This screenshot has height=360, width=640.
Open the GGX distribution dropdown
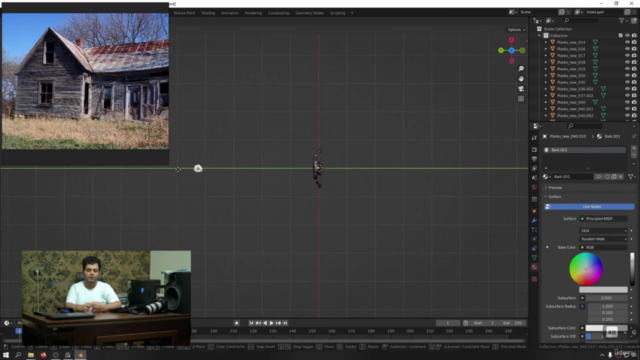[x=603, y=231]
